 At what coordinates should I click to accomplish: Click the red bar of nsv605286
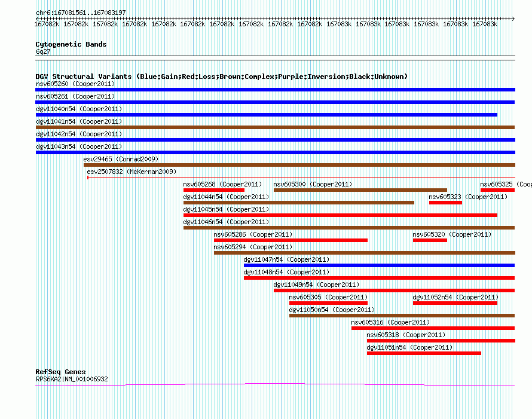tap(291, 240)
